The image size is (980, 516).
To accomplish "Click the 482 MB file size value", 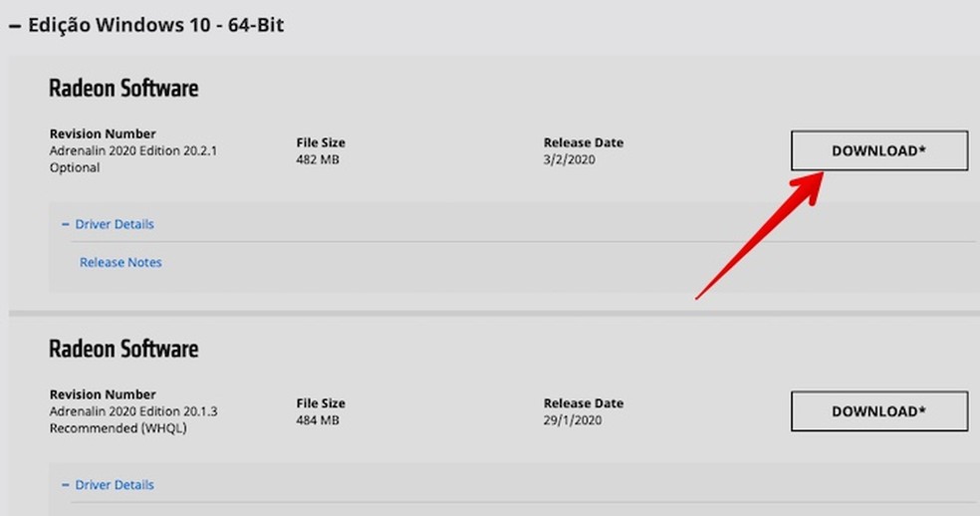I will click(318, 159).
